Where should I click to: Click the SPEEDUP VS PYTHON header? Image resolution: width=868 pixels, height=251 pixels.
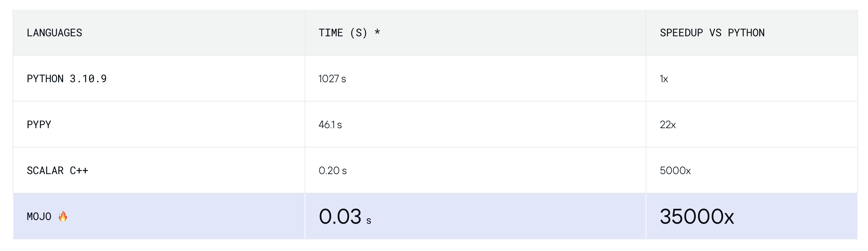pos(712,33)
